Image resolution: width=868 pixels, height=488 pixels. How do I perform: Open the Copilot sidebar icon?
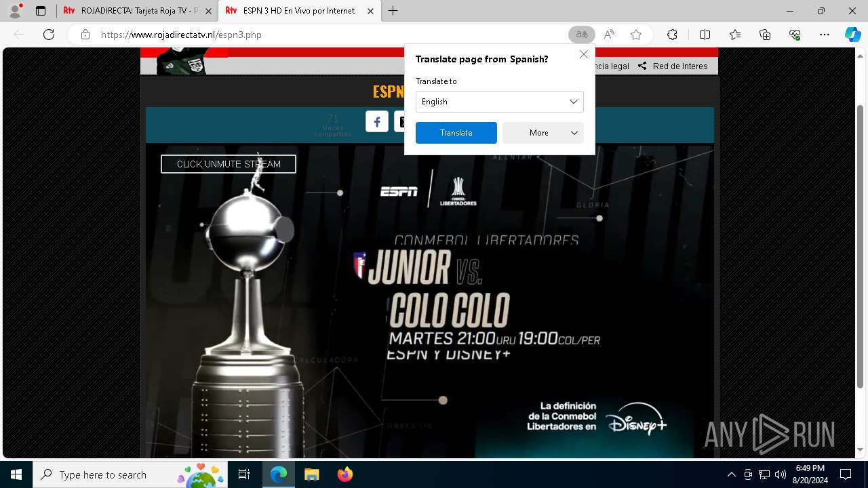[x=852, y=35]
